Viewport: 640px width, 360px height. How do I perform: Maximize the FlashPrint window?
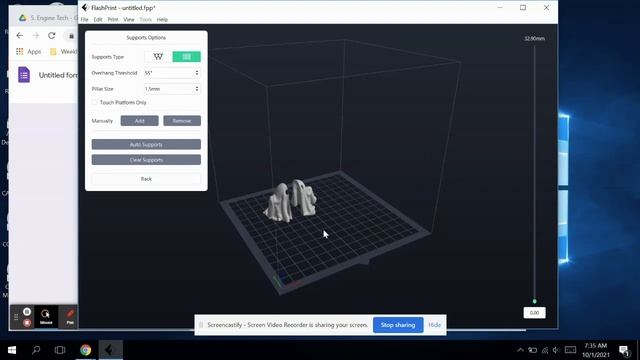click(x=523, y=7)
